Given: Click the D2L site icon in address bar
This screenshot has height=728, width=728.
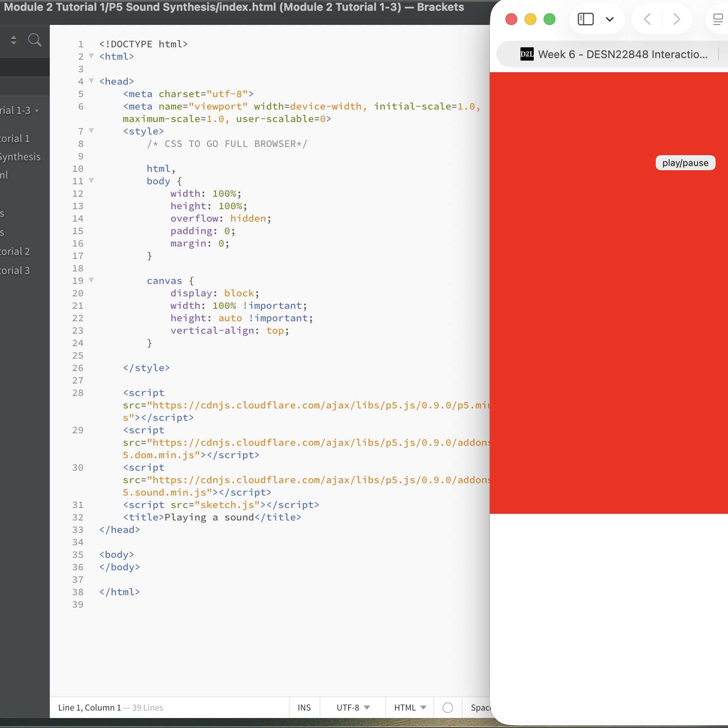Looking at the screenshot, I should tap(526, 54).
